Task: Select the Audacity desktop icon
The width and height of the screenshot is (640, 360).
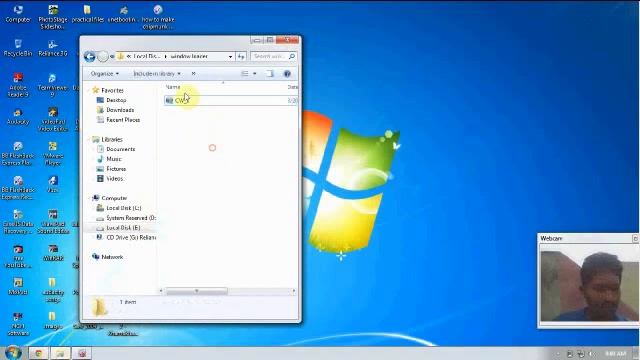Action: (x=18, y=116)
